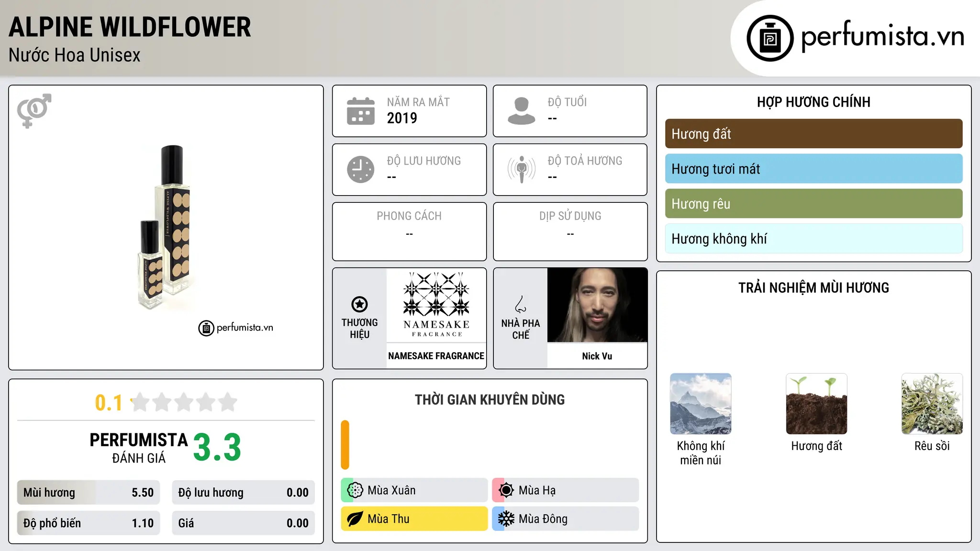Click the star rating row

click(184, 402)
